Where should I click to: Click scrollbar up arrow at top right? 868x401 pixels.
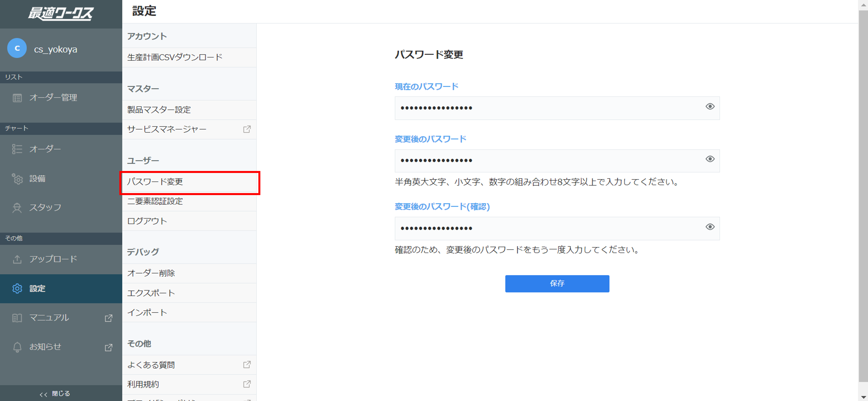pos(863,5)
